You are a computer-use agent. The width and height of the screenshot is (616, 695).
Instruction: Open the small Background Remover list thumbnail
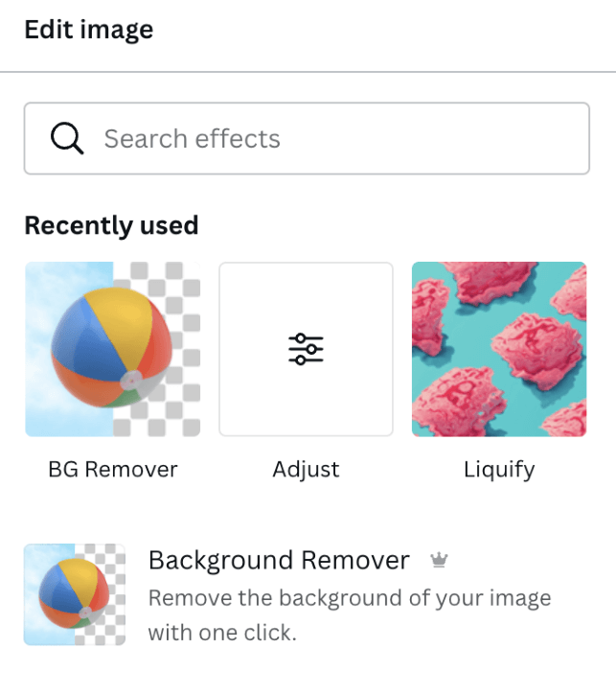(75, 594)
